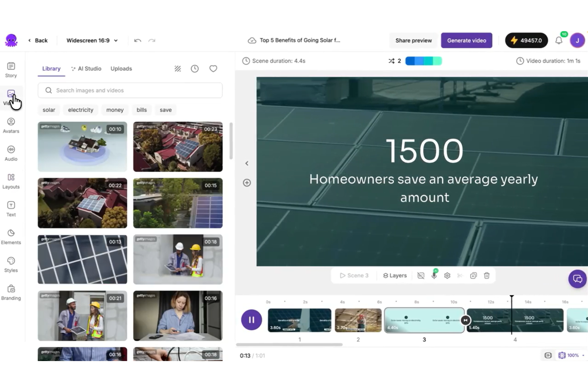Collapse the side panel with chevron
The width and height of the screenshot is (588, 392).
[247, 163]
